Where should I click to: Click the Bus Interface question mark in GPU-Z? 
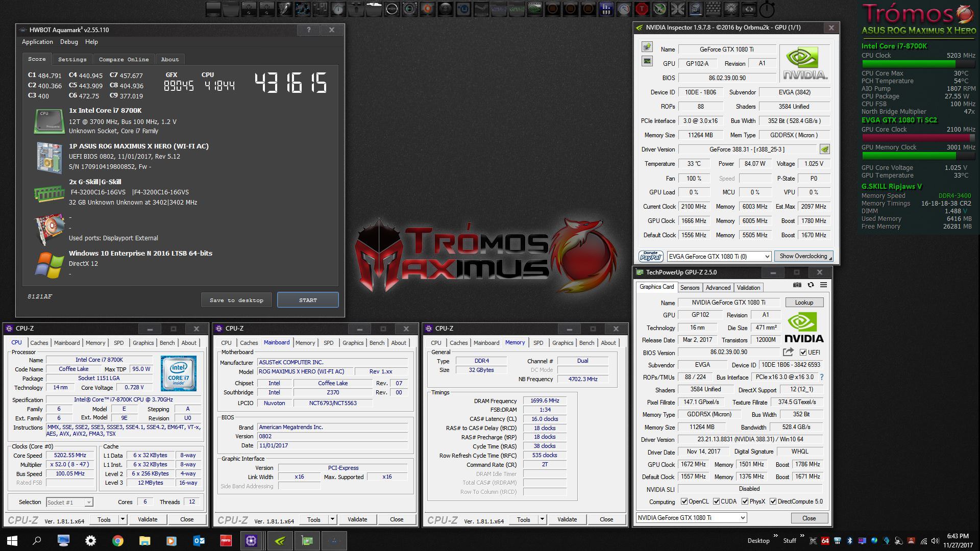click(x=821, y=377)
